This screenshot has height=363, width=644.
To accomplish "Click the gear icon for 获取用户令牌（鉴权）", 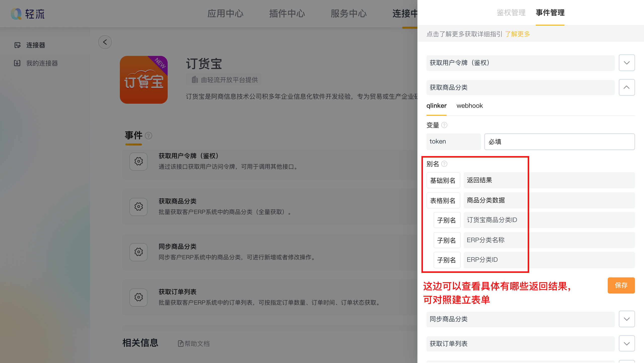I will (138, 161).
